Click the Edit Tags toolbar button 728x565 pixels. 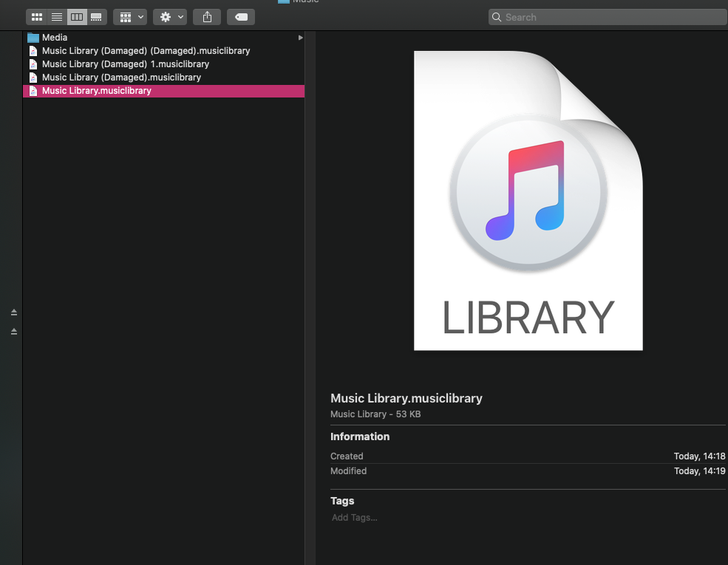pyautogui.click(x=241, y=17)
